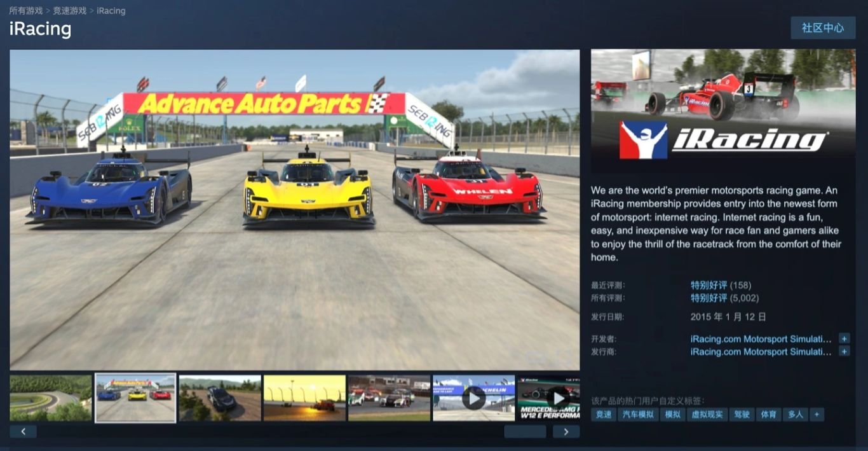Screen dimensions: 868x451
Task: Select the sunset night racing thumbnail
Action: (x=304, y=398)
